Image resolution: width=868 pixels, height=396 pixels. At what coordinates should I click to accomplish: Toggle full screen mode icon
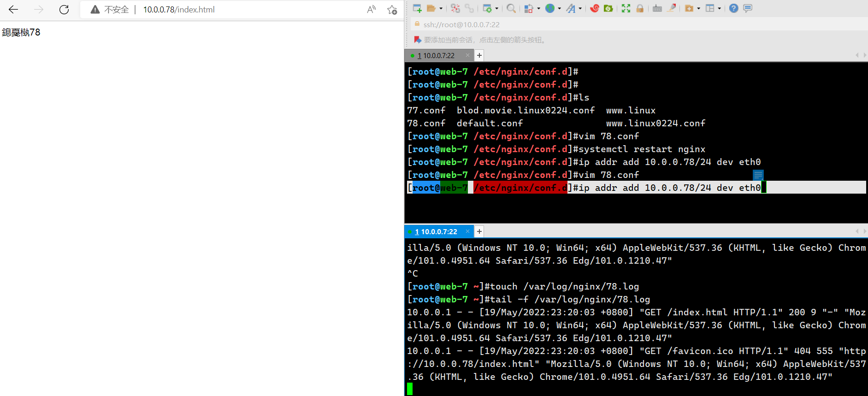(626, 8)
